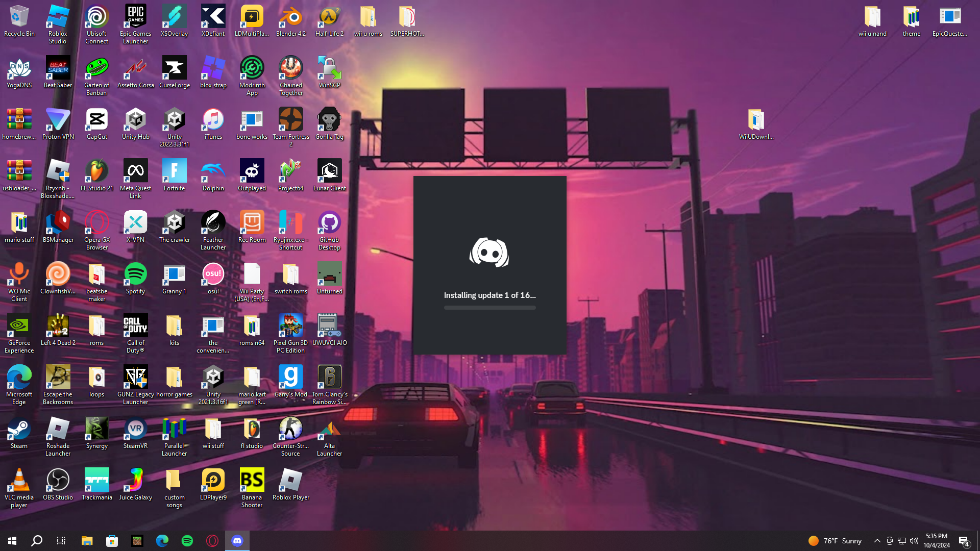Select the custom songs folder
The image size is (980, 551).
[x=175, y=489]
